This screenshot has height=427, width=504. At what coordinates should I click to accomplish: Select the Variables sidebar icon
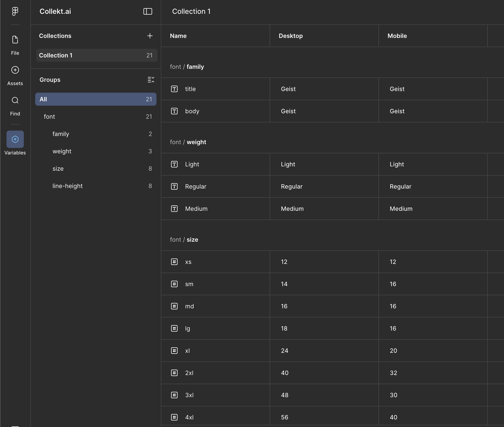pyautogui.click(x=15, y=140)
